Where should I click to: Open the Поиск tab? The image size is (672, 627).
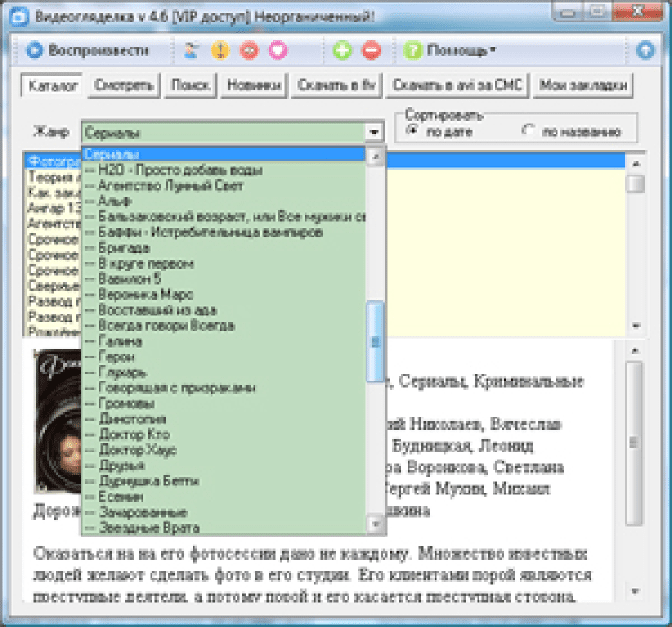(x=190, y=85)
